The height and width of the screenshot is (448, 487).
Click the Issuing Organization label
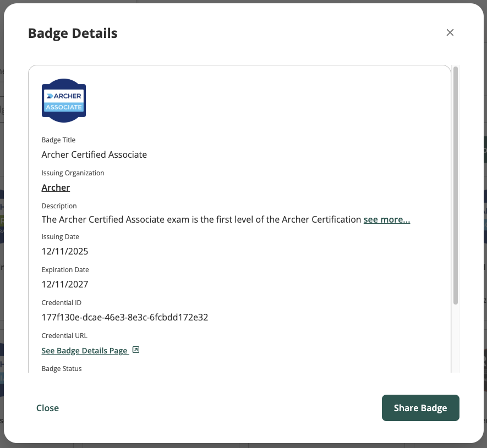[73, 173]
